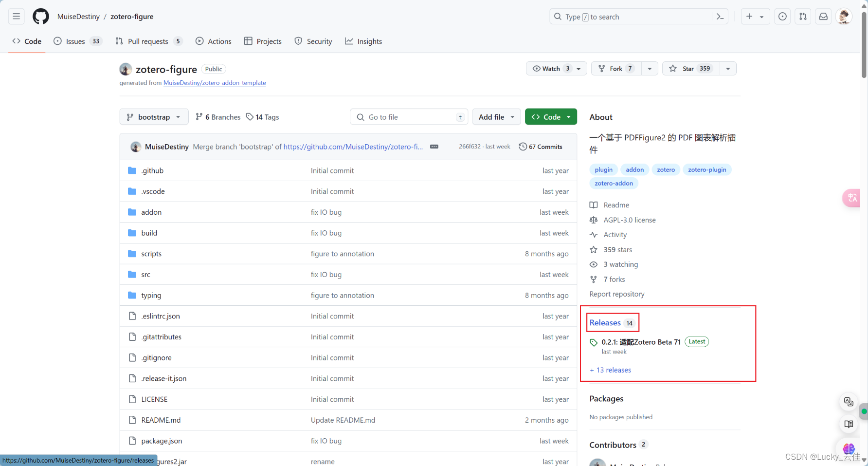Open MuiseDestiny/zotero-addon-template link

pyautogui.click(x=215, y=83)
